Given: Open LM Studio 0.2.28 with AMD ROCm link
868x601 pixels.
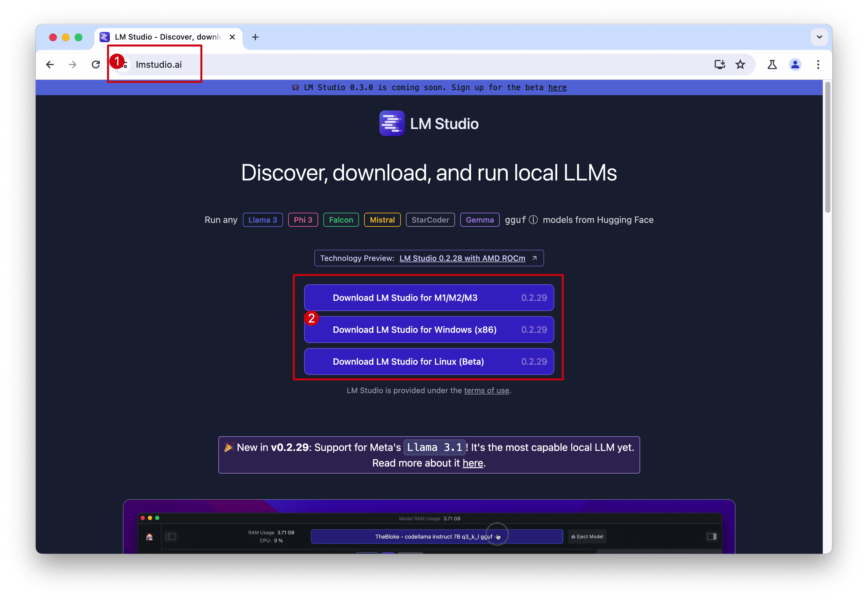Looking at the screenshot, I should (462, 258).
